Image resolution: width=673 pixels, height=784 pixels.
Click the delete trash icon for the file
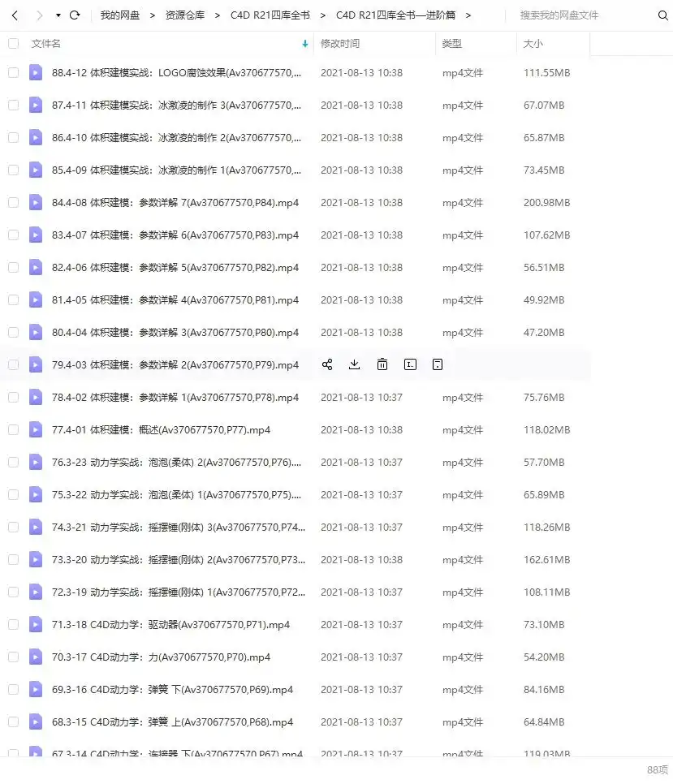coord(382,364)
